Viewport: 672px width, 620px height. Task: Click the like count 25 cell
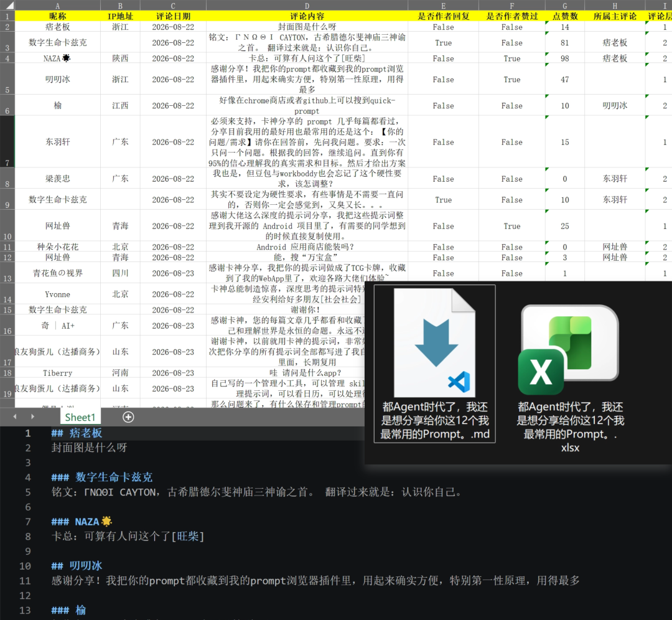[565, 226]
